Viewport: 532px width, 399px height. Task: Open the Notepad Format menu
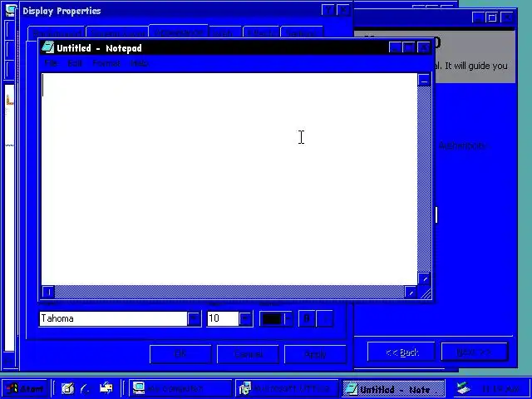pyautogui.click(x=106, y=63)
